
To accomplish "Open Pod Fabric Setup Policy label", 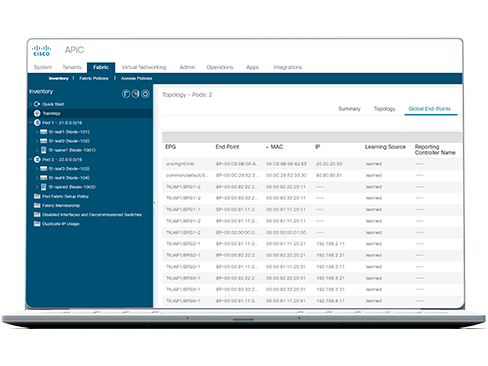I will coord(65,196).
